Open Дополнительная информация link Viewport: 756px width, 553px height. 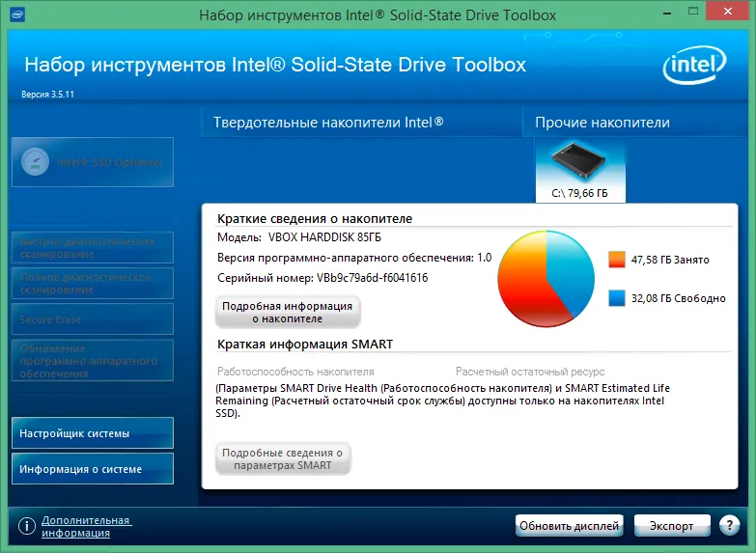click(x=86, y=527)
